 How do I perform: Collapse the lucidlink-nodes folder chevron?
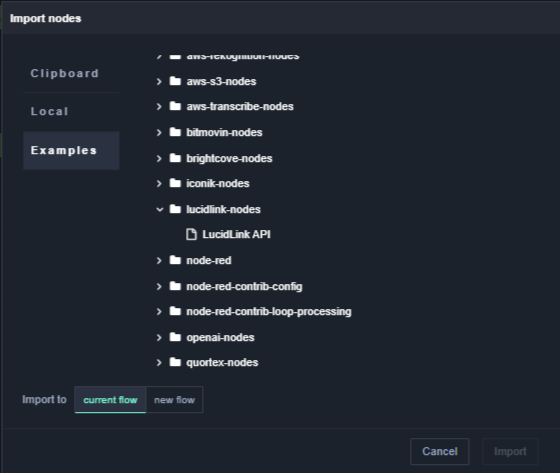[159, 209]
